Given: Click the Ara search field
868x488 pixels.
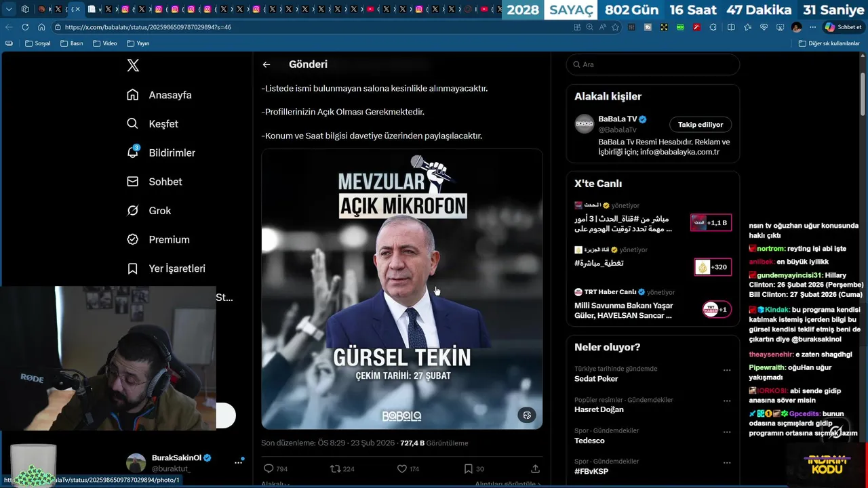Looking at the screenshot, I should coord(652,64).
